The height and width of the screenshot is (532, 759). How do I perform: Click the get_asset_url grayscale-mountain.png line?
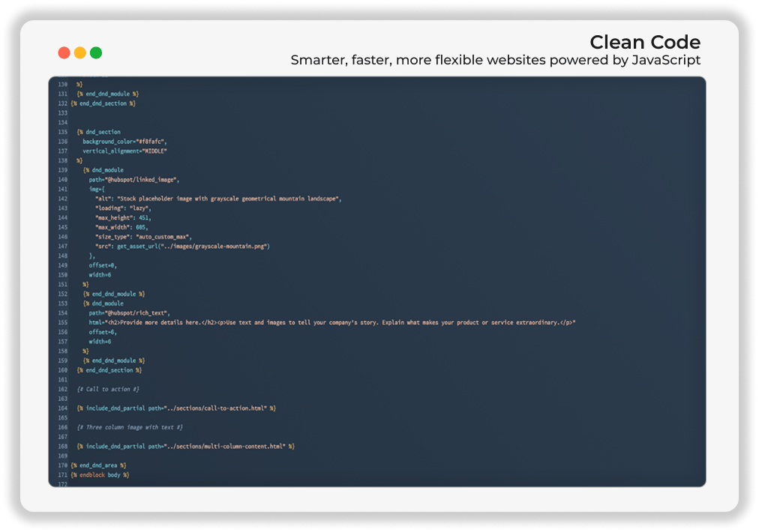182,247
